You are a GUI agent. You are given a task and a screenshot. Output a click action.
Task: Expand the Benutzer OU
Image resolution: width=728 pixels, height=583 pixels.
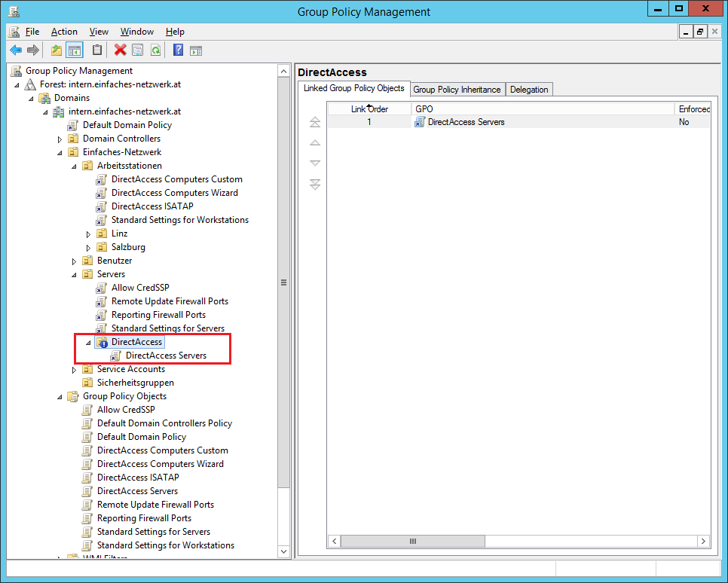tap(74, 261)
